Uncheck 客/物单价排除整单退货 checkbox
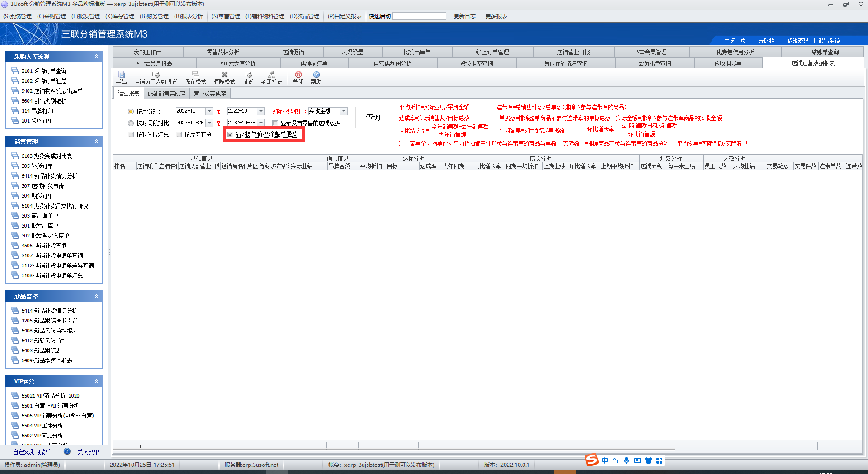 click(x=230, y=134)
